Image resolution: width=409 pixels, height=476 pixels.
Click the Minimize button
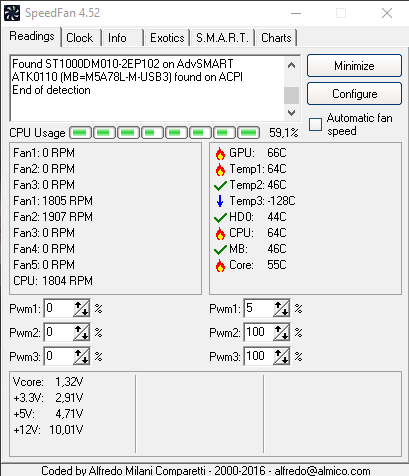354,66
